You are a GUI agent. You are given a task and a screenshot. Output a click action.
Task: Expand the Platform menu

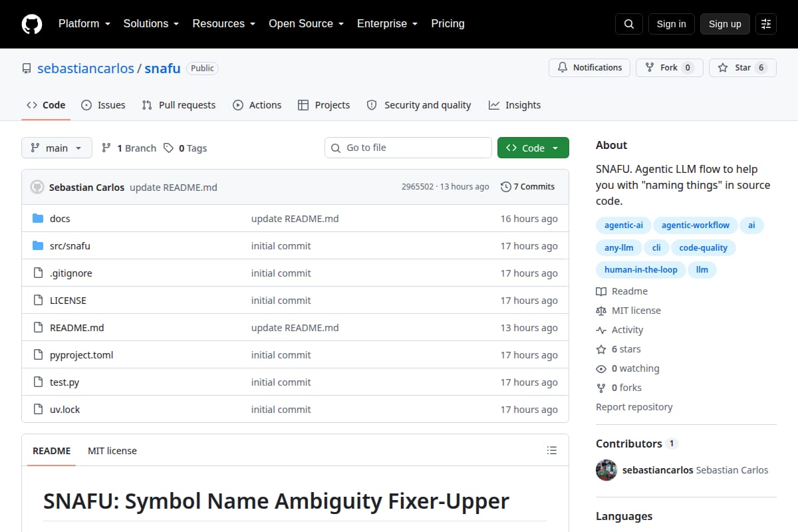click(x=84, y=23)
